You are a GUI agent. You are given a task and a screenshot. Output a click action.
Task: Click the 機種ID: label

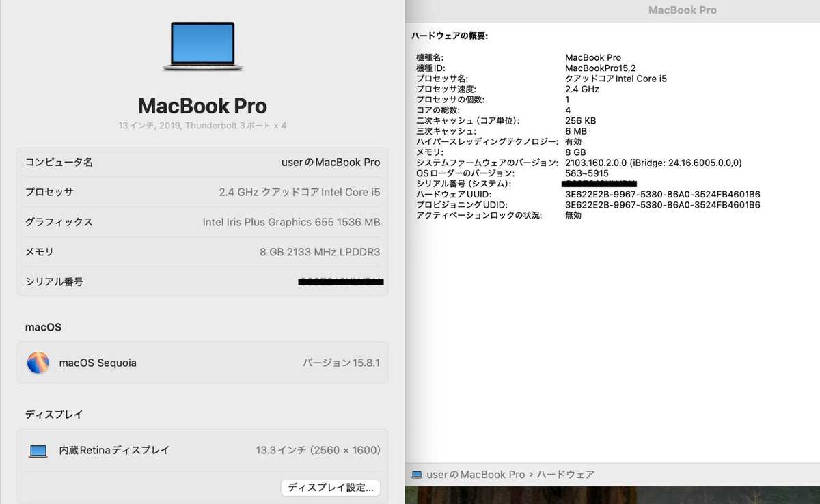pos(430,68)
